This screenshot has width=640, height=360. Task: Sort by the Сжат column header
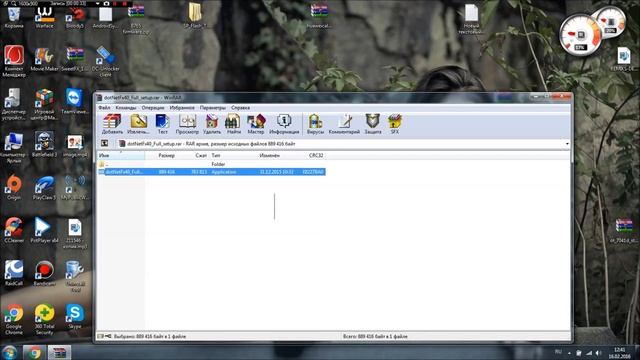[x=194, y=156]
